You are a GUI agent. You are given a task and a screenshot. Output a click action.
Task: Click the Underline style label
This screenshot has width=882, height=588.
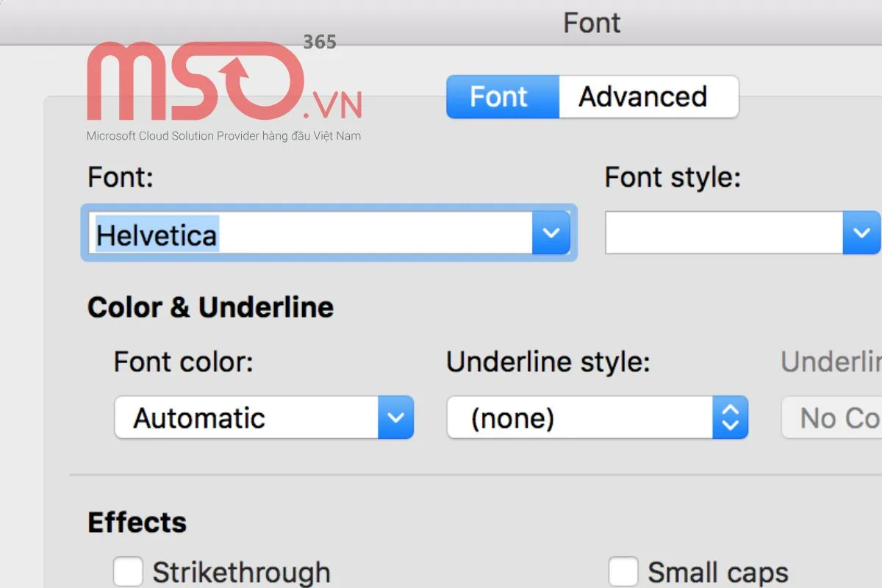548,362
